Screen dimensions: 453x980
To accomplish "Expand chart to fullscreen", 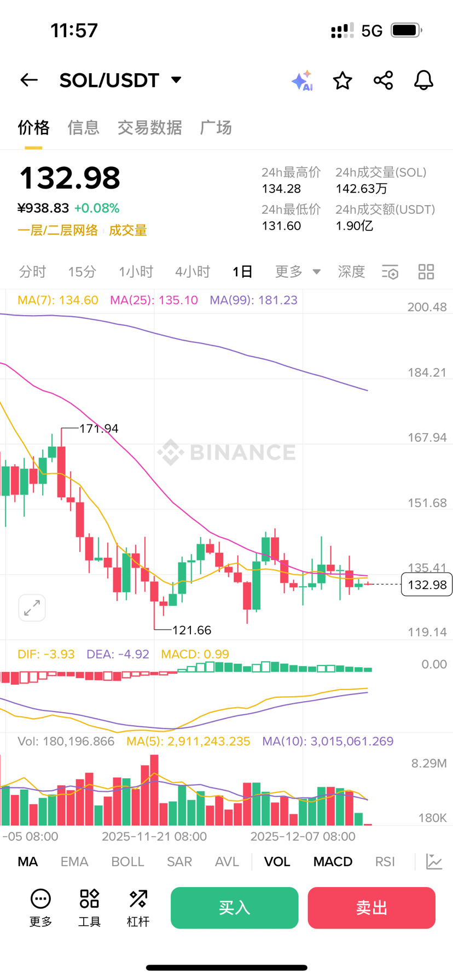I will pyautogui.click(x=32, y=608).
